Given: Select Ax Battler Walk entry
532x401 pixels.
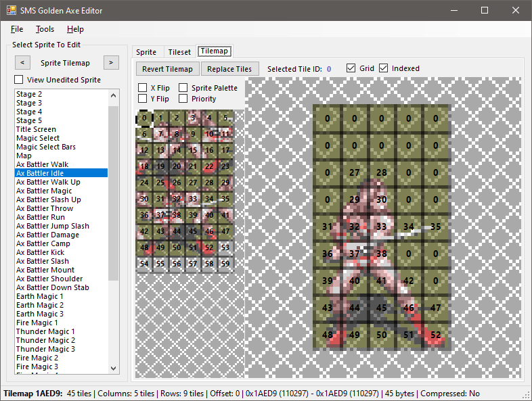Looking at the screenshot, I should point(61,164).
